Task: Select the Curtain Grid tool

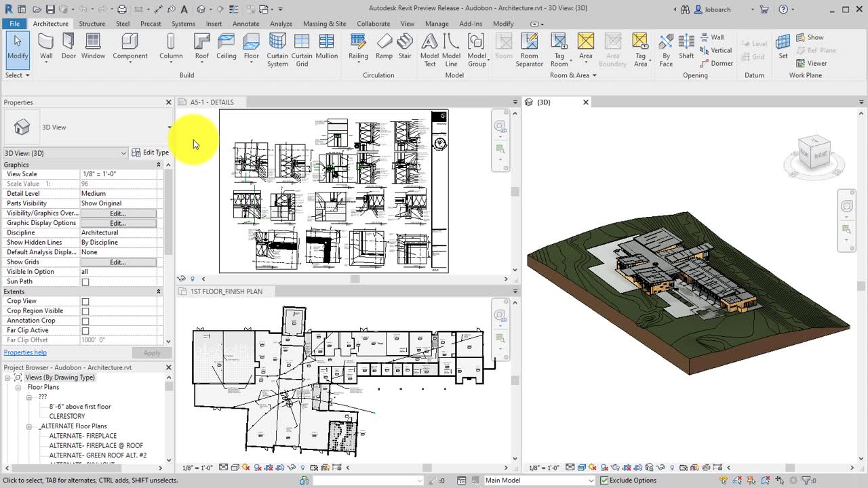Action: (x=302, y=50)
